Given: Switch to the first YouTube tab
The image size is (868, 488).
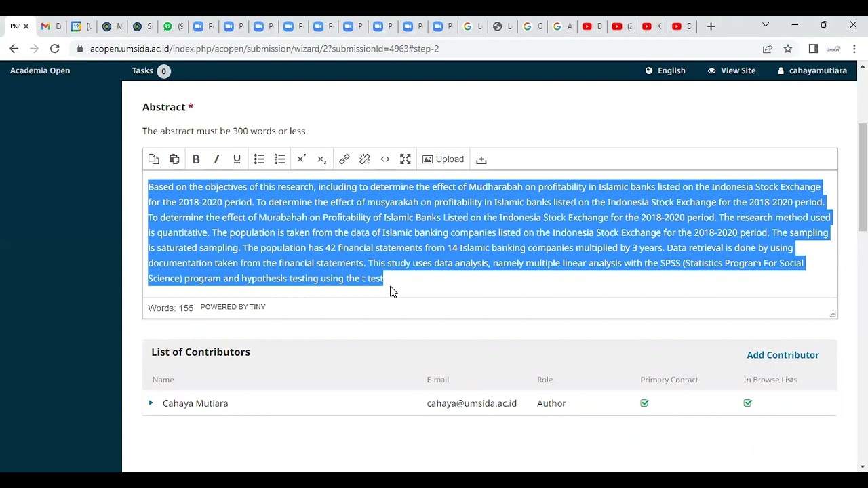Looking at the screenshot, I should coord(592,26).
